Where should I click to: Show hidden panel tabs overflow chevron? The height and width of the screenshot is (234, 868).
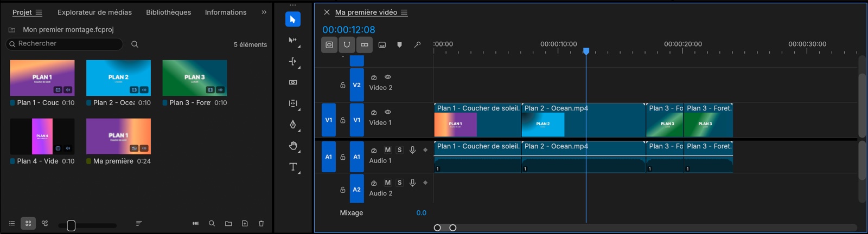click(264, 12)
